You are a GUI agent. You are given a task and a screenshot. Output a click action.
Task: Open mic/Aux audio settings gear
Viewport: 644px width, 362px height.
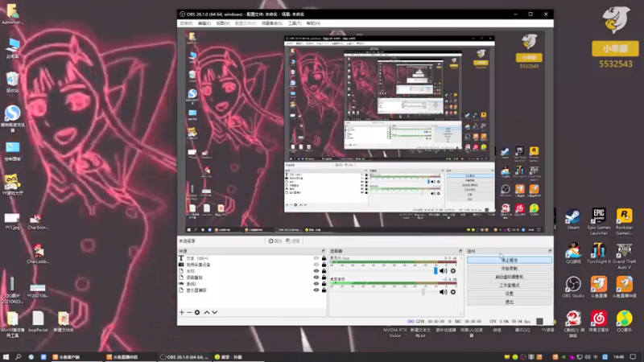point(453,271)
